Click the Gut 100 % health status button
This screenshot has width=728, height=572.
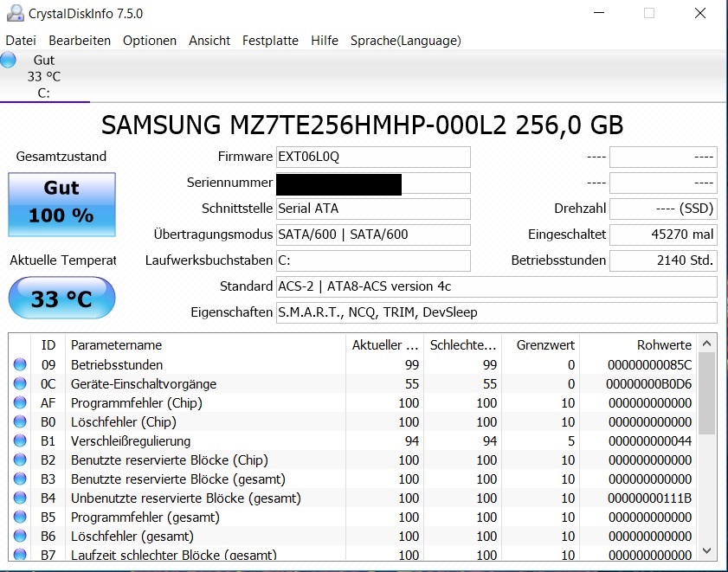(x=61, y=204)
